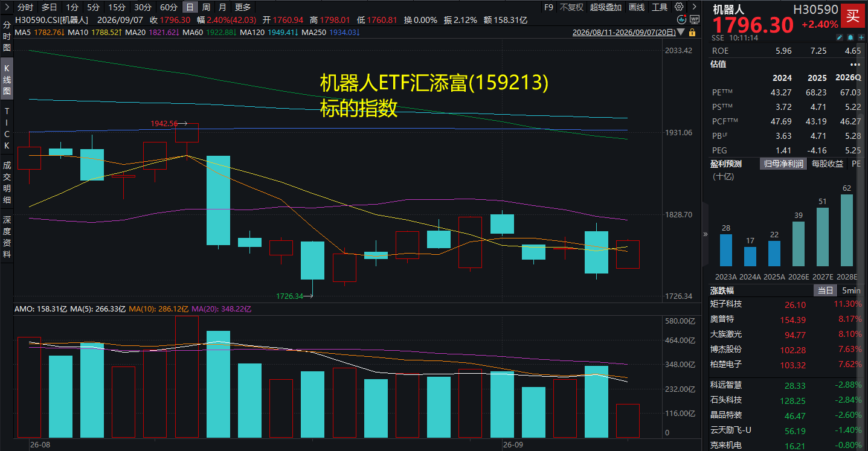Click the WP screen icon
Screen dimensions: 868x451
(x=695, y=19)
